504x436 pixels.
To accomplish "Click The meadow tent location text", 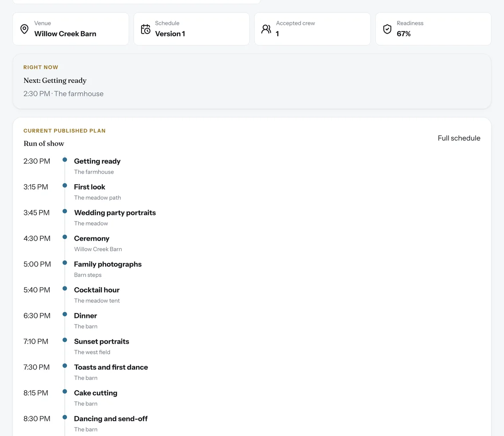I will coord(97,301).
